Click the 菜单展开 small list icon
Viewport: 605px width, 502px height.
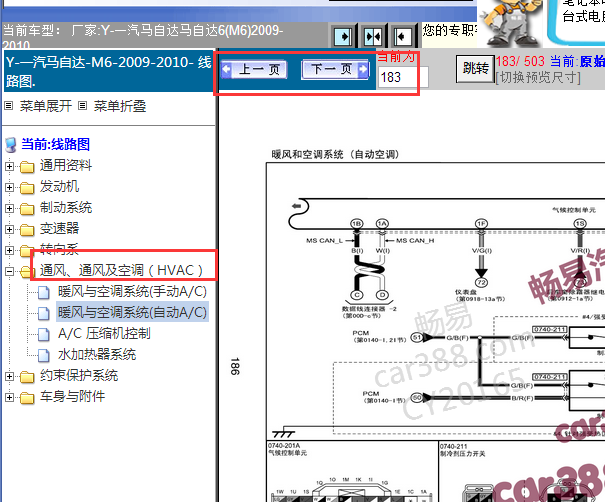click(x=9, y=105)
